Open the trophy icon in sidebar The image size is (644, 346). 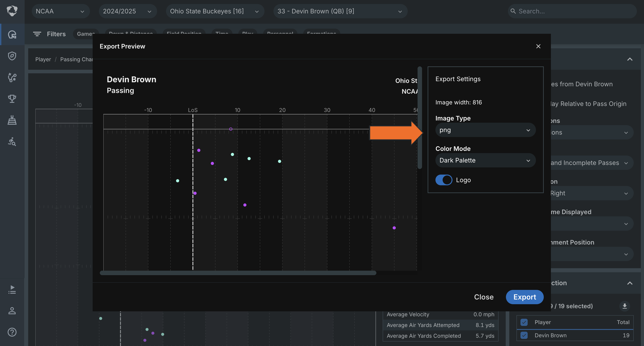coord(12,99)
